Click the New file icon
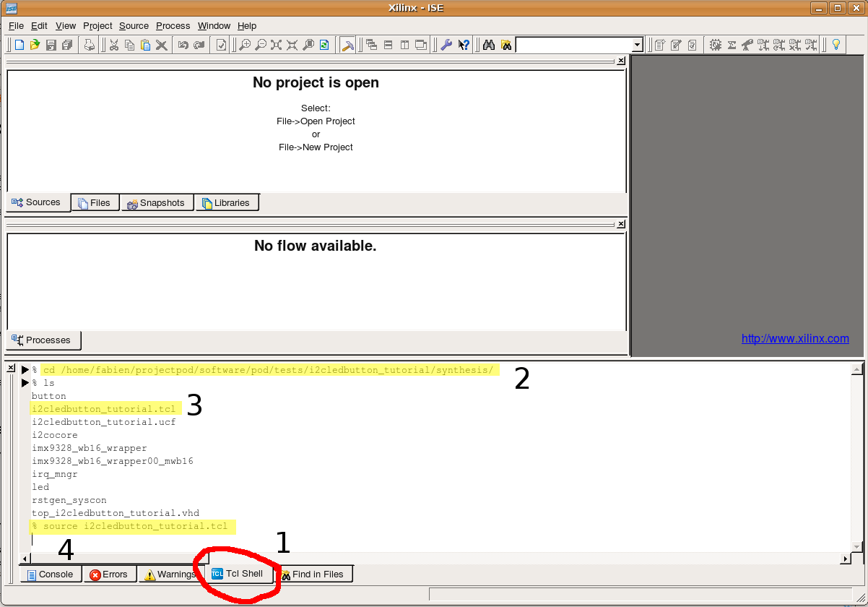The image size is (868, 607). [19, 45]
